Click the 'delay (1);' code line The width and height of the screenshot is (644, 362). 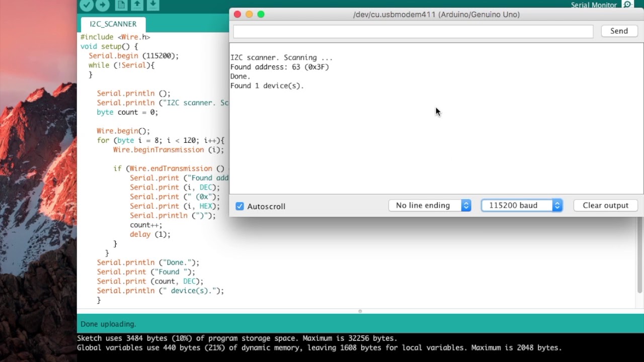click(x=150, y=234)
